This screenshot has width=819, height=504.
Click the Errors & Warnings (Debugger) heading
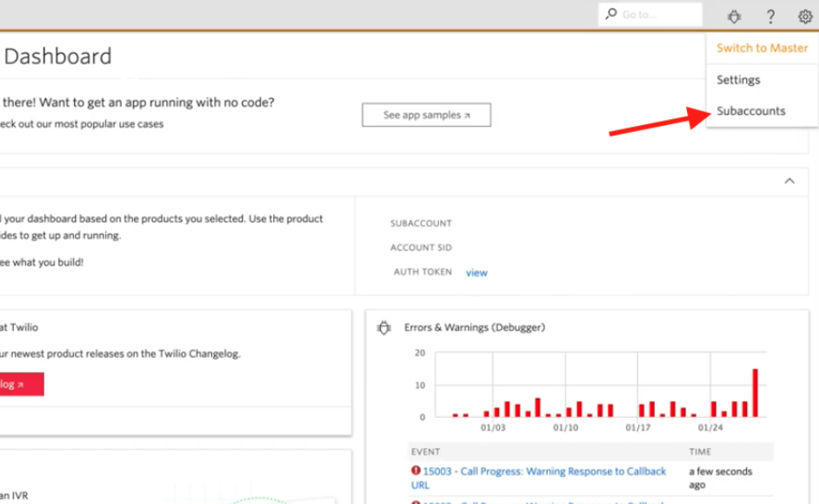click(474, 328)
